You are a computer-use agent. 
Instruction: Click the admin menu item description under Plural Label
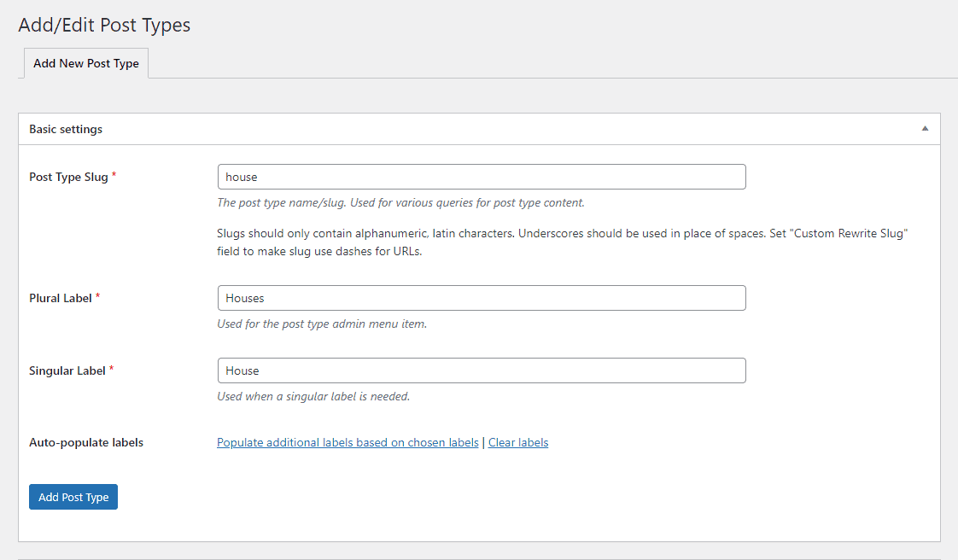click(x=321, y=324)
